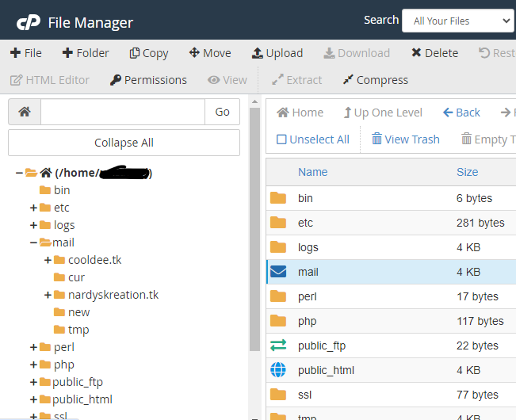
Task: Click the Download toolbar button
Action: click(x=357, y=53)
